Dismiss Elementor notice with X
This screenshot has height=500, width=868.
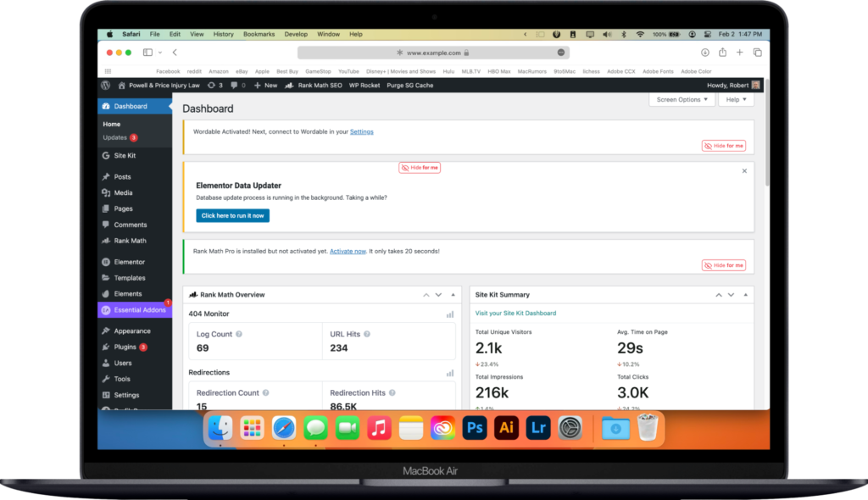click(744, 171)
